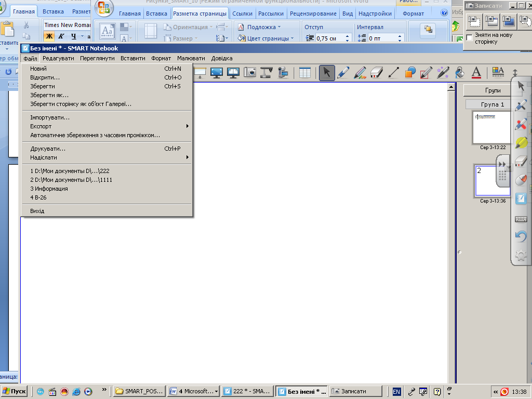
Task: Toggle Bold Ж in the Word ribbon
Action: (49, 36)
